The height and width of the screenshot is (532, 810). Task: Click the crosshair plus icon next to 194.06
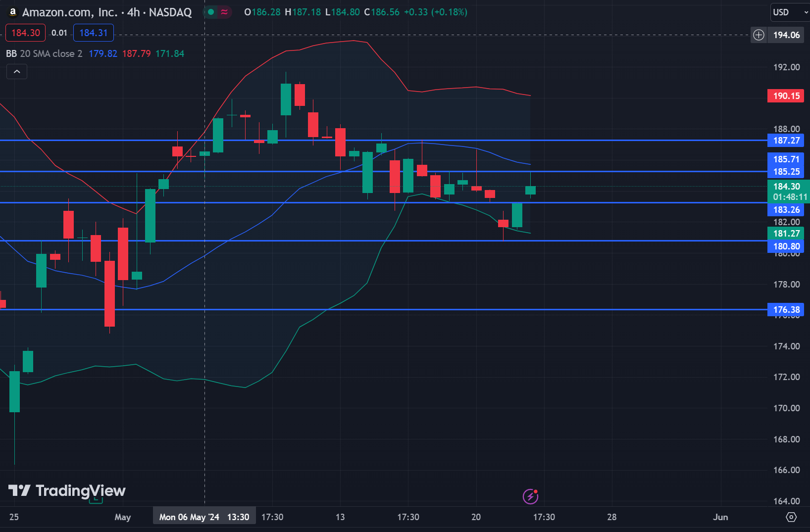click(759, 35)
